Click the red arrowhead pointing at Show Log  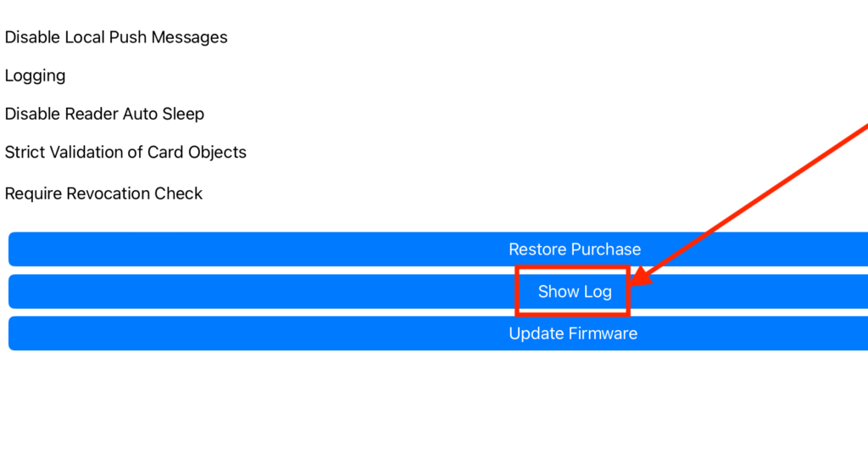[x=641, y=277]
